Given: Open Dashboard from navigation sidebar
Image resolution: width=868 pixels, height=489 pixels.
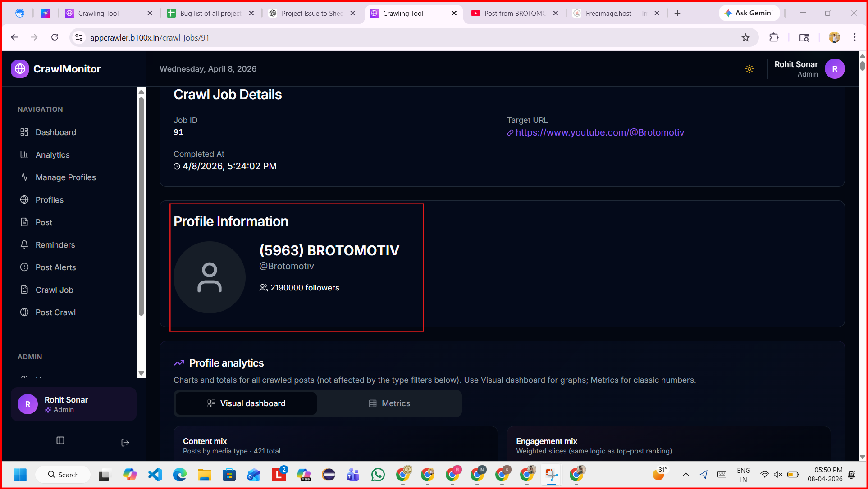Looking at the screenshot, I should 55,132.
